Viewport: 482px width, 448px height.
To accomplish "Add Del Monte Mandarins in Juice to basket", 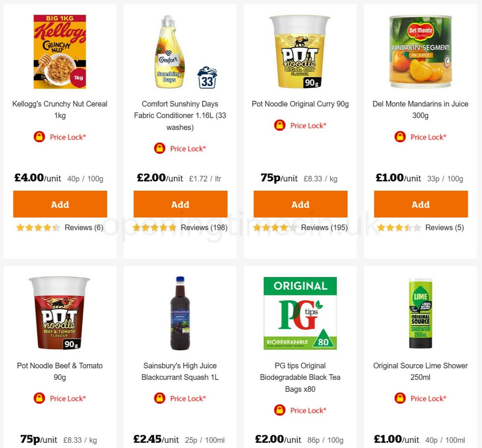I will click(x=421, y=204).
